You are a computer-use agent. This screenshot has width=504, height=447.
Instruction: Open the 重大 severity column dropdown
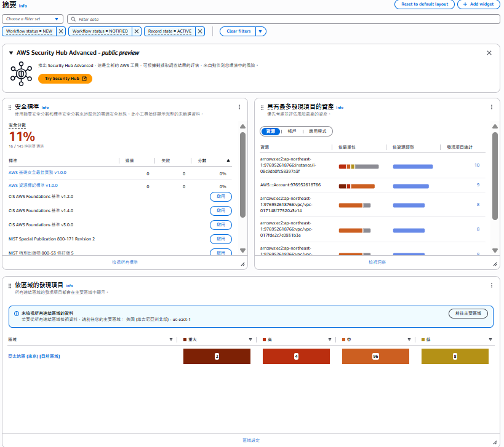coord(250,340)
